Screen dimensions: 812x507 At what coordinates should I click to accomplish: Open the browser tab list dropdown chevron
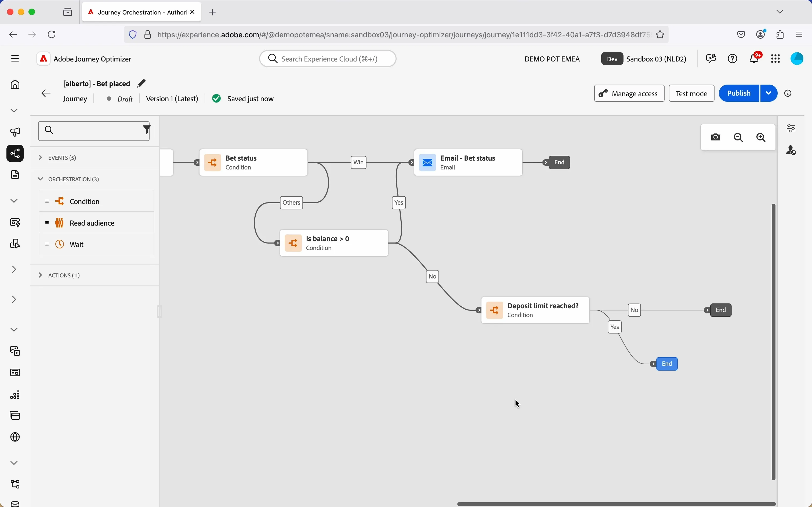(x=780, y=12)
